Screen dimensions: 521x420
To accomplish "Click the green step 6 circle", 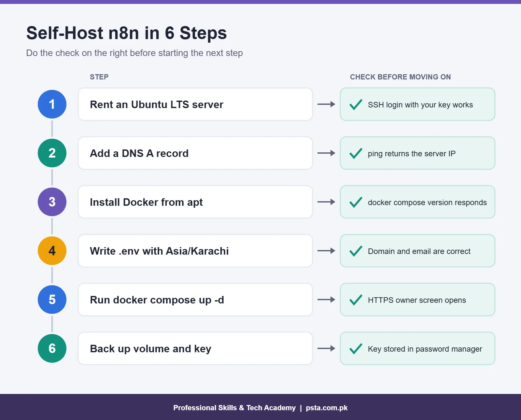I will pyautogui.click(x=52, y=348).
